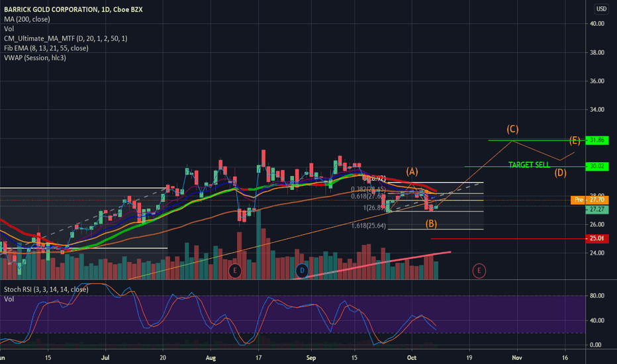Select the (C) wave label
This screenshot has height=364, width=617.
(512, 129)
